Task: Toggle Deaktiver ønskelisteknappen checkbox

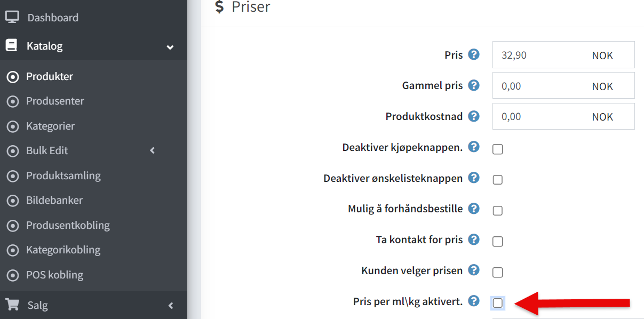Action: pos(497,180)
